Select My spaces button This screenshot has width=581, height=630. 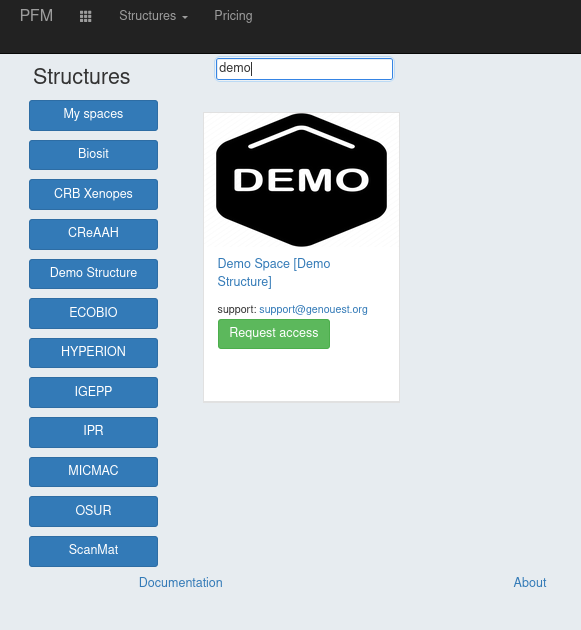click(93, 115)
